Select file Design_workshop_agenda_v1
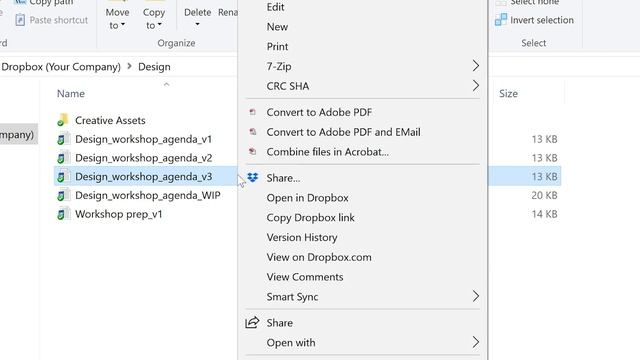Screen dimensions: 640x360 (143, 139)
